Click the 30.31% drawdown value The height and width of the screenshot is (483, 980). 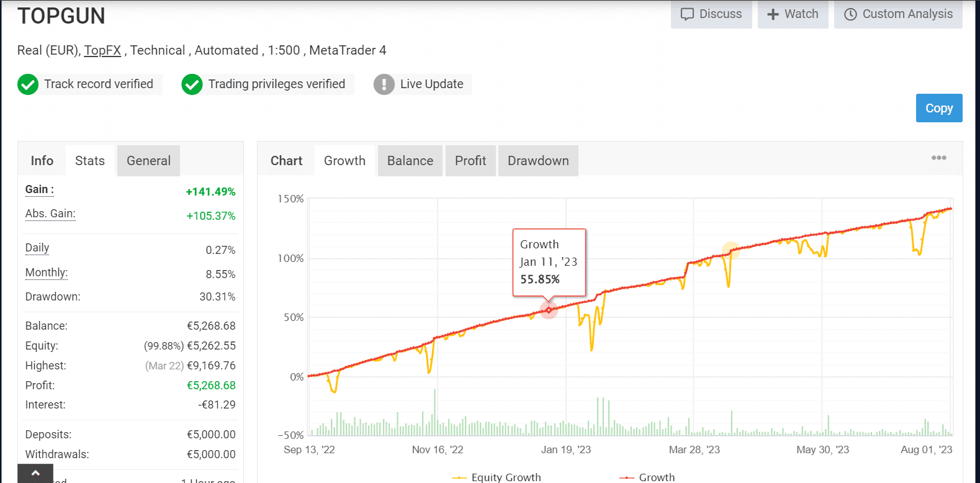coord(217,297)
